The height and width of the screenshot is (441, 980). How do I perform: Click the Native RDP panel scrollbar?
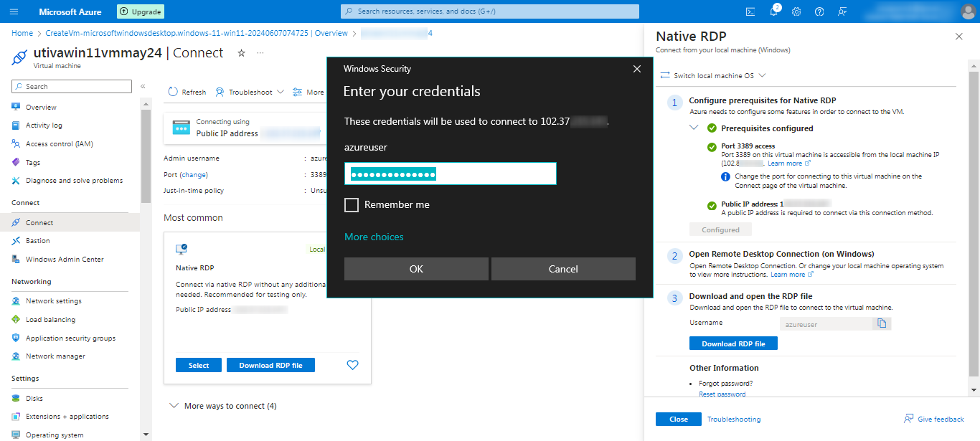[974, 222]
